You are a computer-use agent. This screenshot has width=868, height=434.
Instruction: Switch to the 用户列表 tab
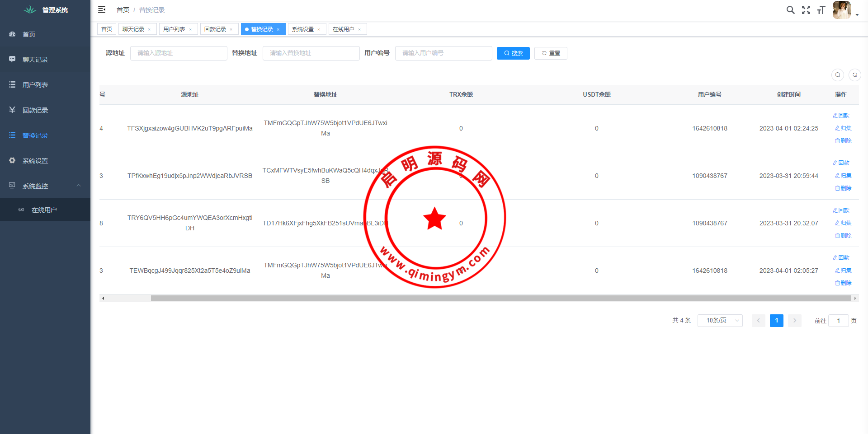[175, 29]
